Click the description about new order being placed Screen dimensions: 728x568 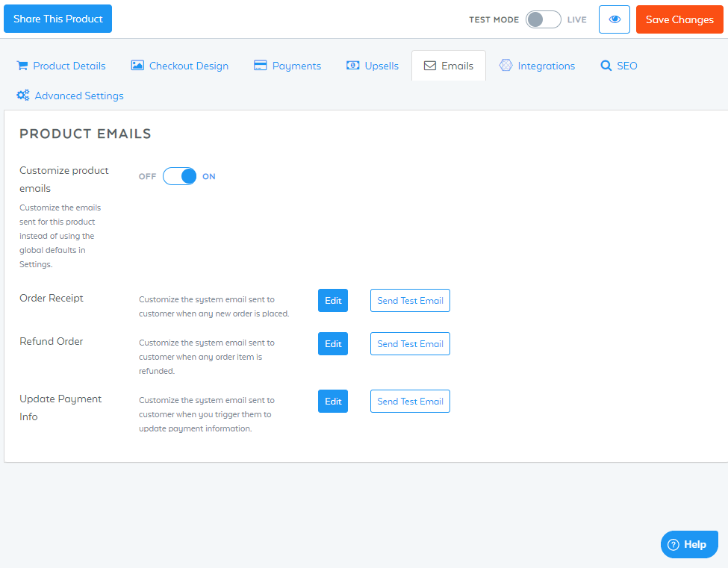(x=214, y=307)
